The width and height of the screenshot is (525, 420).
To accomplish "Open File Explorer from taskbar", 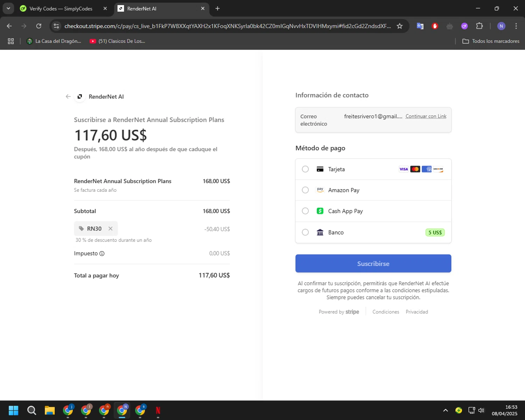I will (50, 410).
